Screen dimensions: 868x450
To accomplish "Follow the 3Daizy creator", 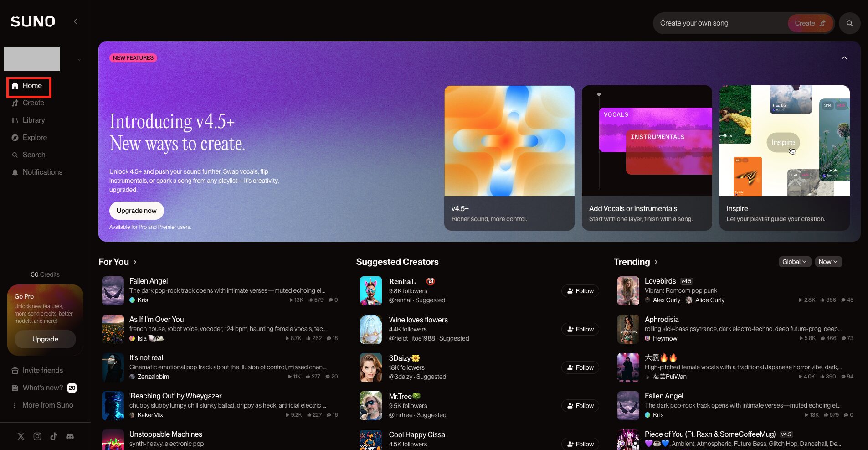I will (x=580, y=367).
